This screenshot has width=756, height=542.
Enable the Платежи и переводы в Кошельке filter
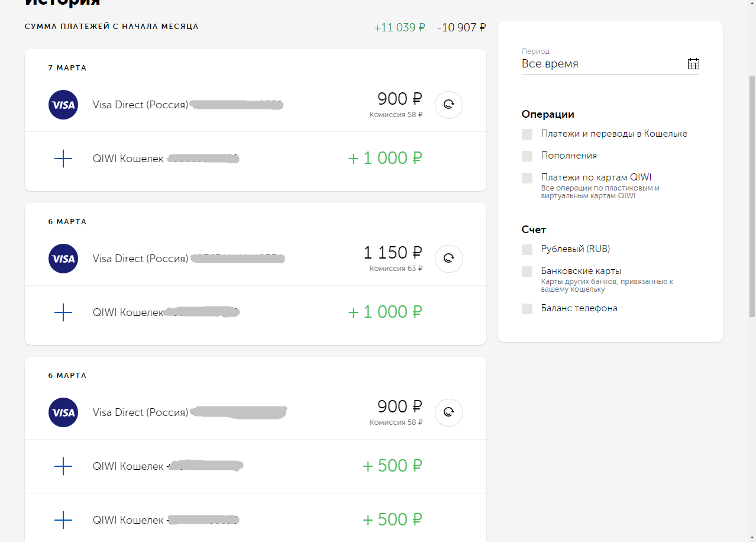click(527, 134)
